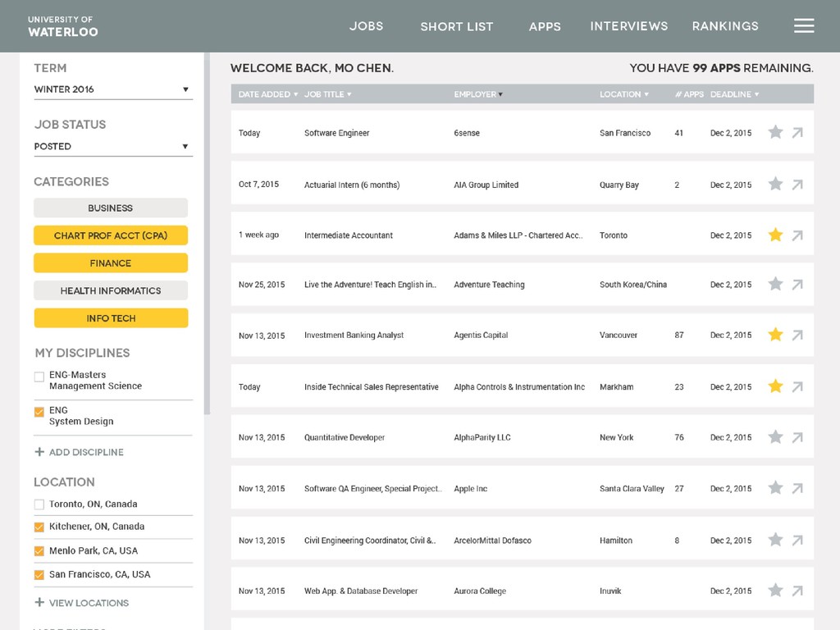Viewport: 840px width, 630px height.
Task: Go to the Apps tab
Action: point(545,26)
